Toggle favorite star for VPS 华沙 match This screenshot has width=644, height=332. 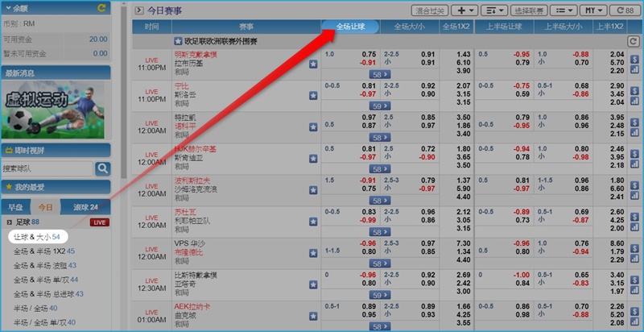[313, 253]
